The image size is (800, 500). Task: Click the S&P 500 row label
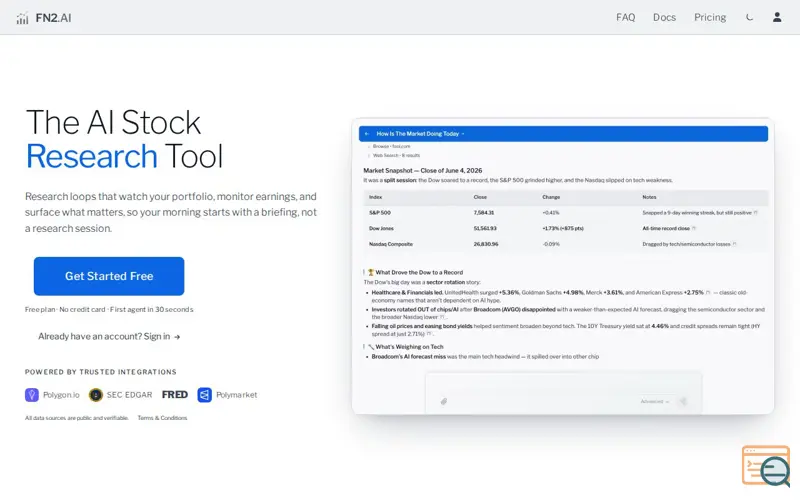click(x=380, y=213)
